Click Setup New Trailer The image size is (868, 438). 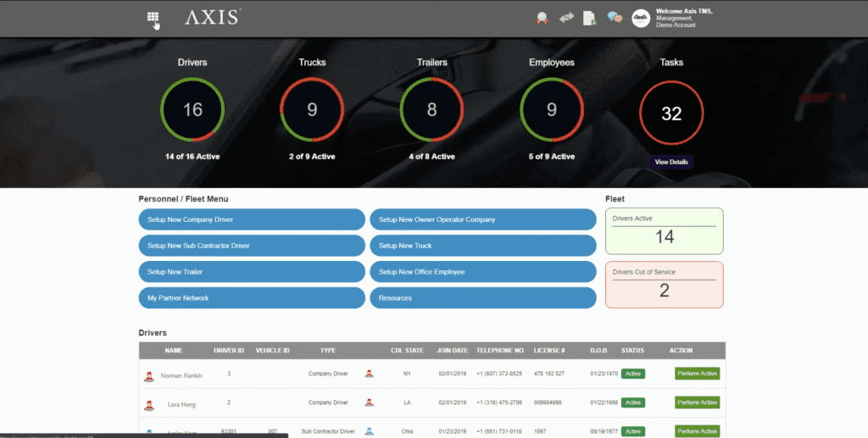point(252,272)
